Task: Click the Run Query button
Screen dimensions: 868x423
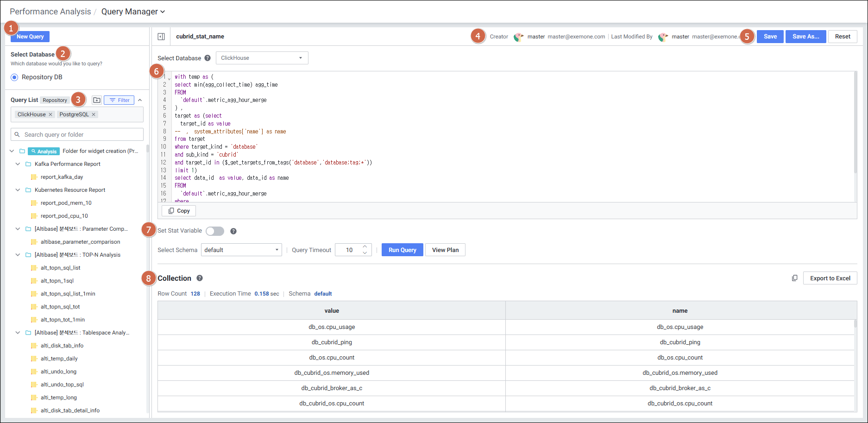Action: [402, 250]
